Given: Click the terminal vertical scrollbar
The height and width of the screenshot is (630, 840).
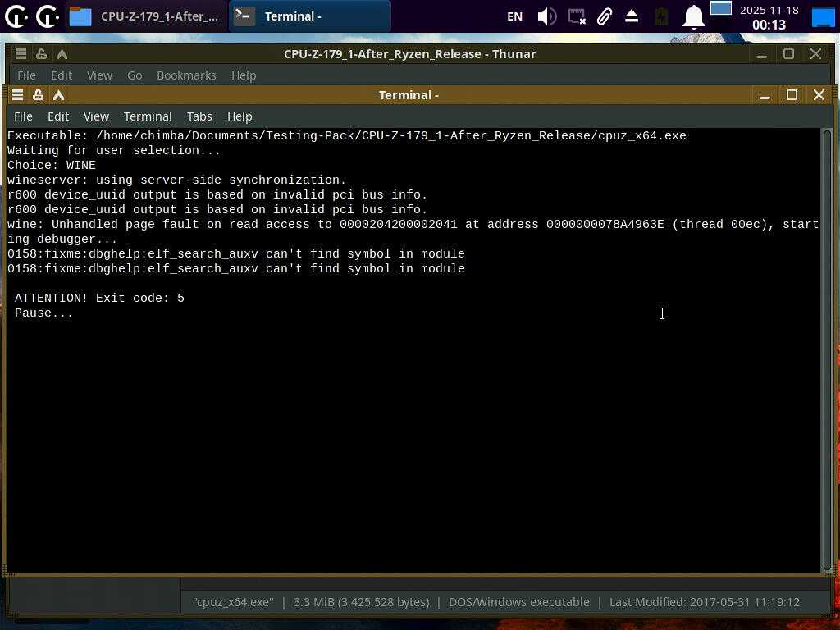Looking at the screenshot, I should (x=827, y=350).
